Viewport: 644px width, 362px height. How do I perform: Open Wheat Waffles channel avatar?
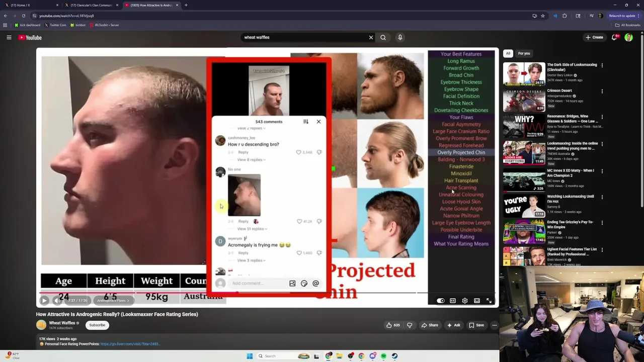41,325
